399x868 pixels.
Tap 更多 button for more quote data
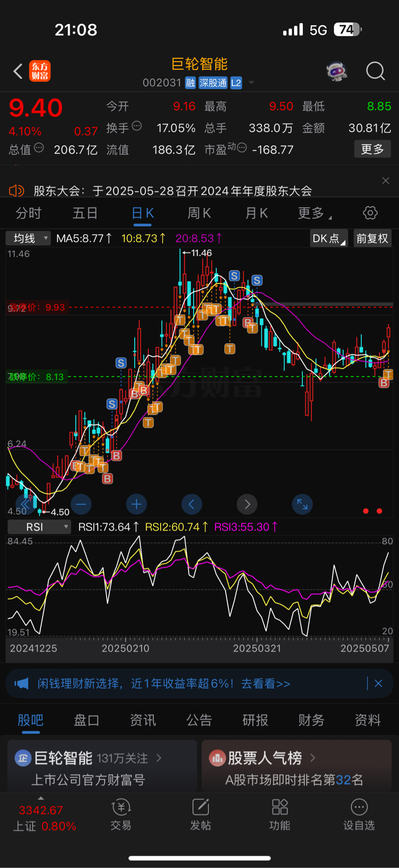[373, 149]
